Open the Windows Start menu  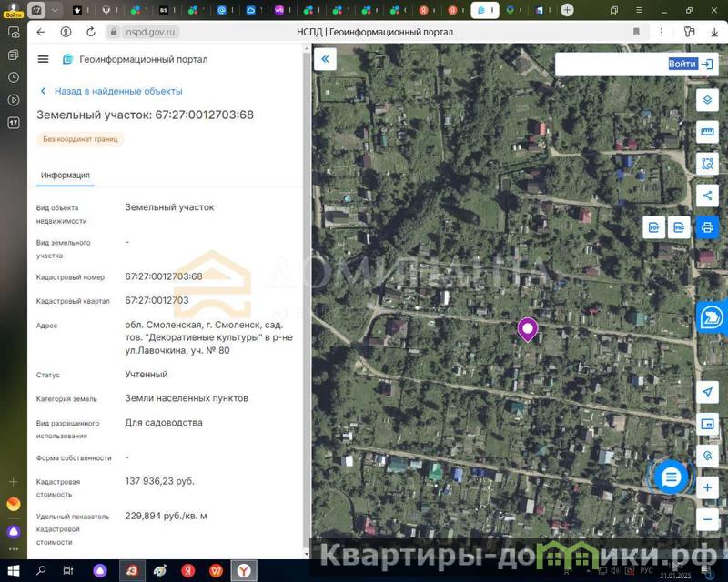[x=13, y=570]
